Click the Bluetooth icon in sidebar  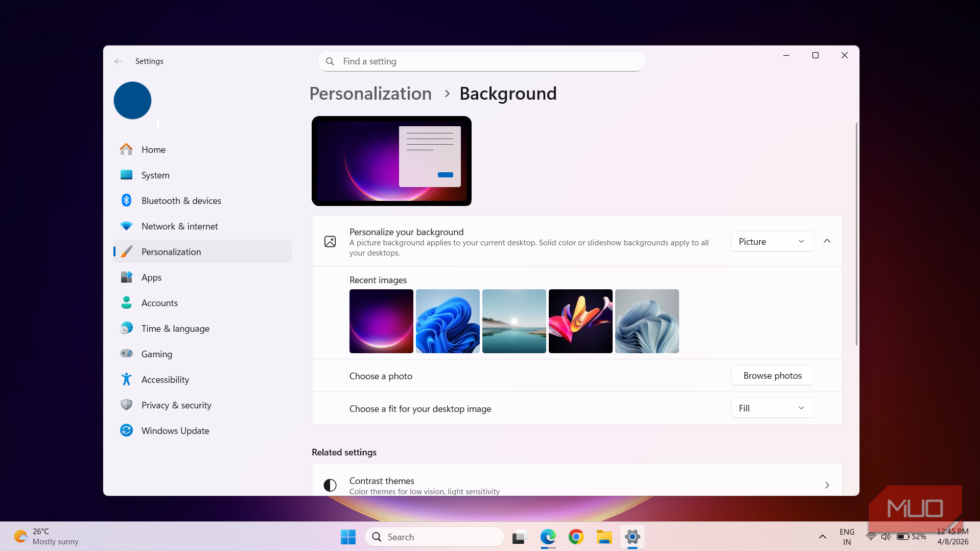(126, 200)
